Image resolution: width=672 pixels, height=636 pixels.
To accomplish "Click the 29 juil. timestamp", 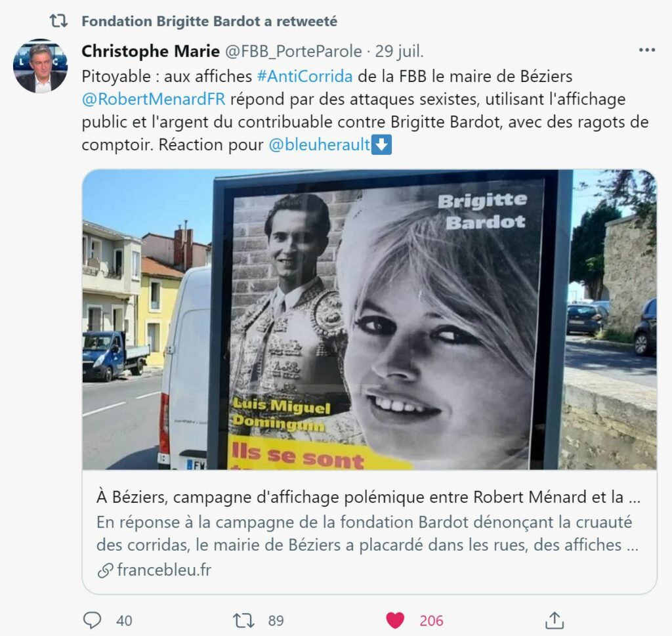I will (399, 51).
